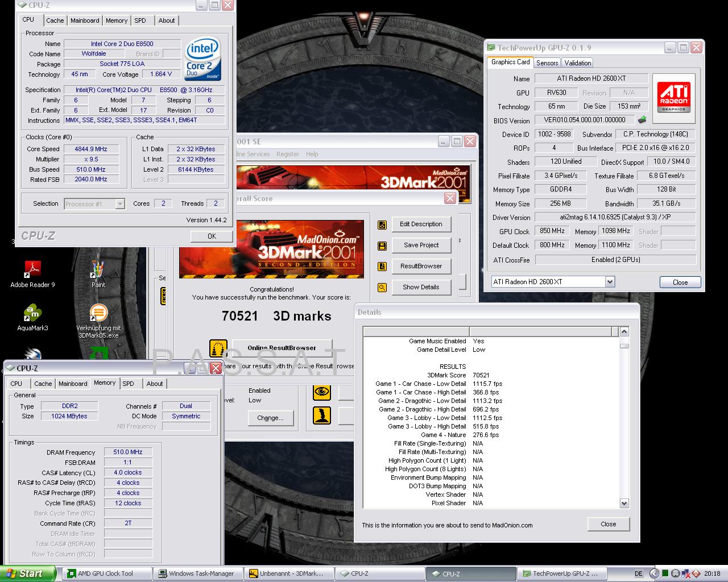
Task: Open the graphics card selector dropdown in GPU-Z
Action: pos(610,282)
